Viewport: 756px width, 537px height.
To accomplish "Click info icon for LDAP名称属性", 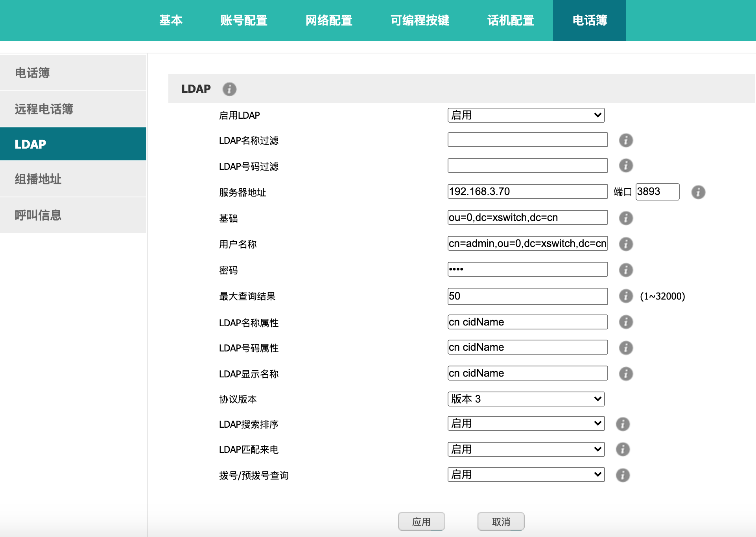I will coord(626,322).
